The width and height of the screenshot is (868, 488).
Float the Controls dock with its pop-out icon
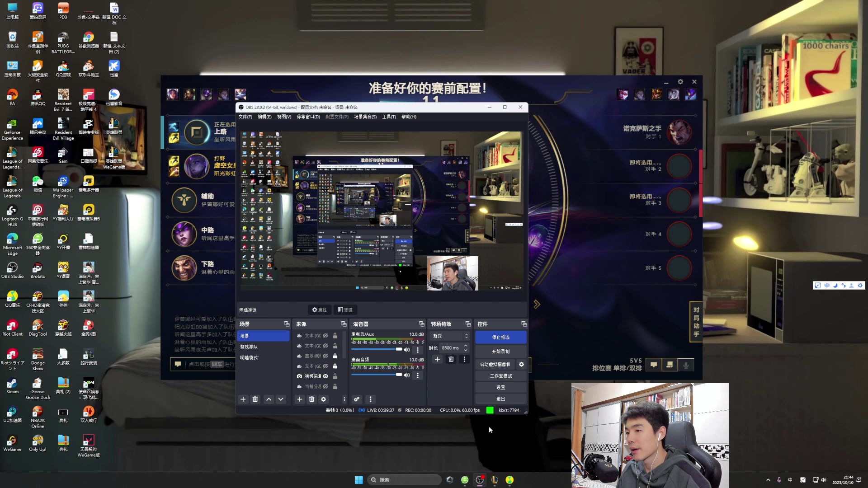[x=524, y=324]
